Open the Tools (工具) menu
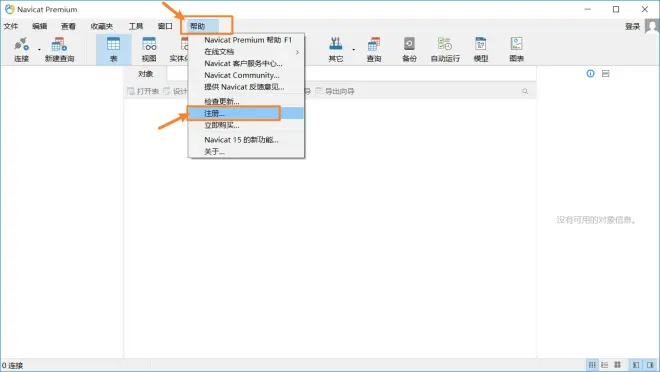This screenshot has width=660, height=372. 136,26
